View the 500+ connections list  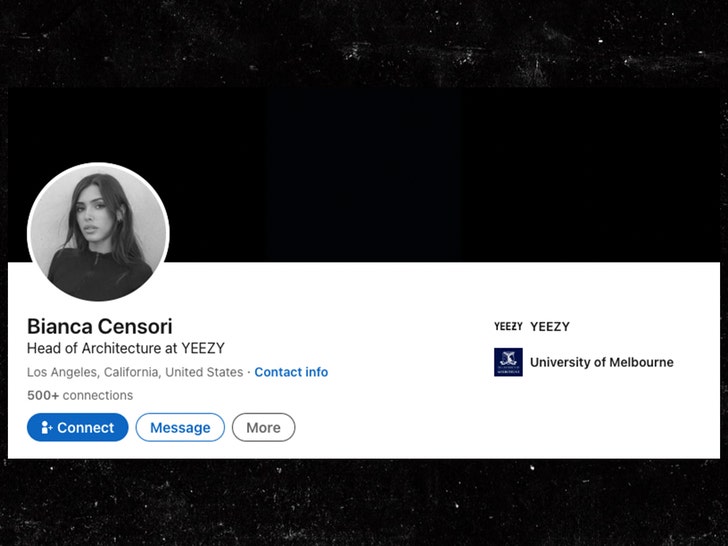click(x=80, y=395)
